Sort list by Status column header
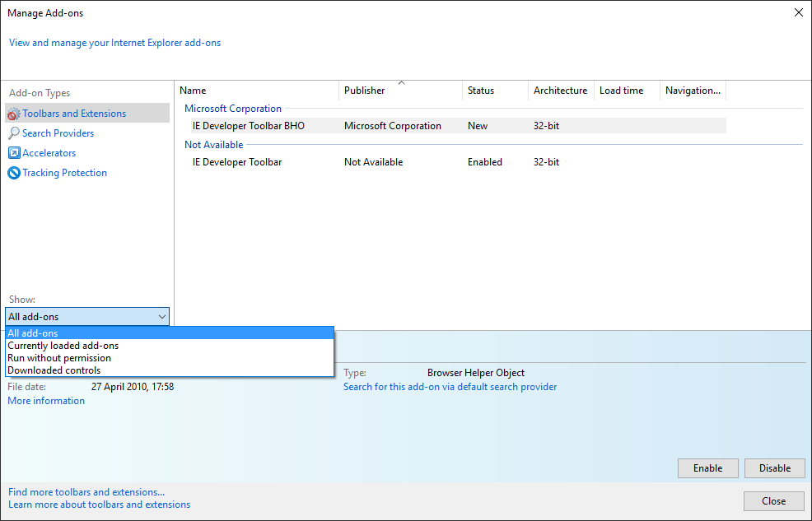Image resolution: width=812 pixels, height=521 pixels. [x=495, y=91]
